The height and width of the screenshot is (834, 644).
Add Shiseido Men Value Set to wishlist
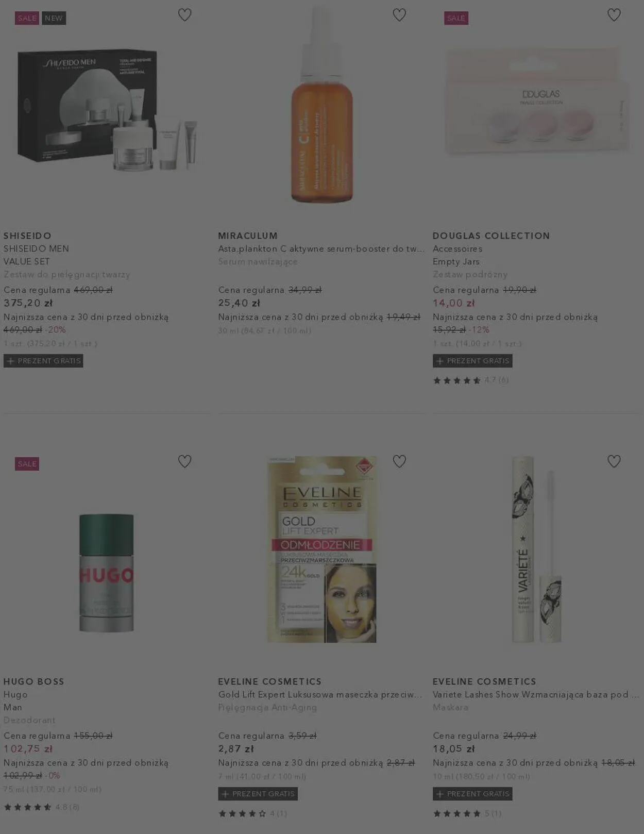pos(184,15)
